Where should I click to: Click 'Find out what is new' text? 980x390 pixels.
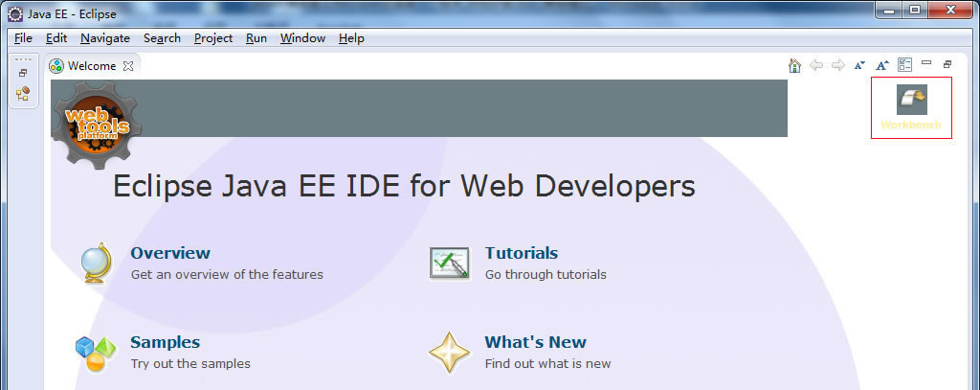(547, 364)
